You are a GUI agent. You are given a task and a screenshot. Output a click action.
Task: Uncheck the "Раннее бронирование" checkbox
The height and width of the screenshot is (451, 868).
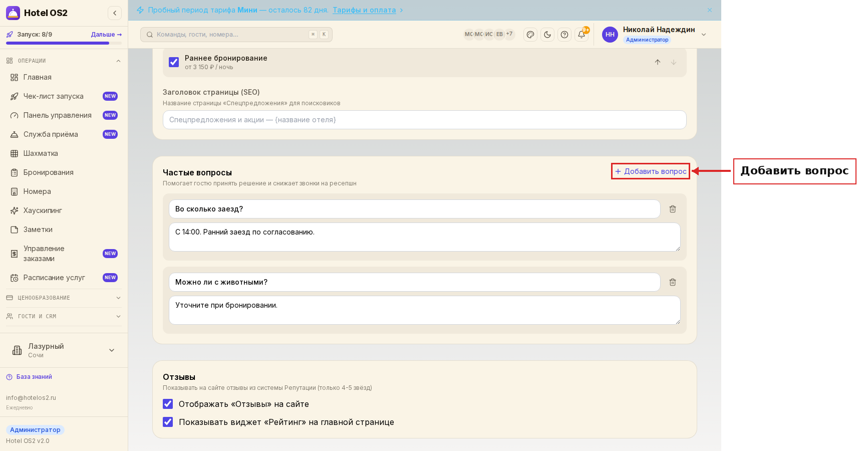pyautogui.click(x=174, y=62)
